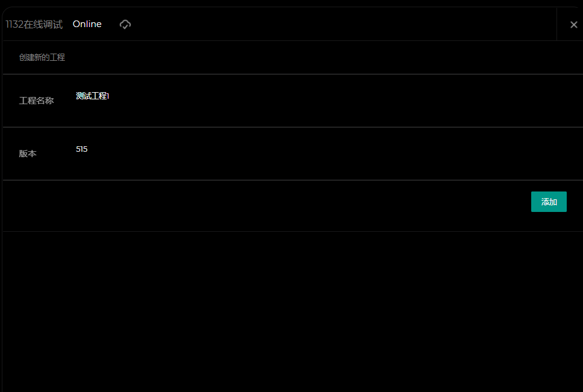Image resolution: width=583 pixels, height=392 pixels.
Task: Place cursor after 515 version value
Action: point(89,149)
